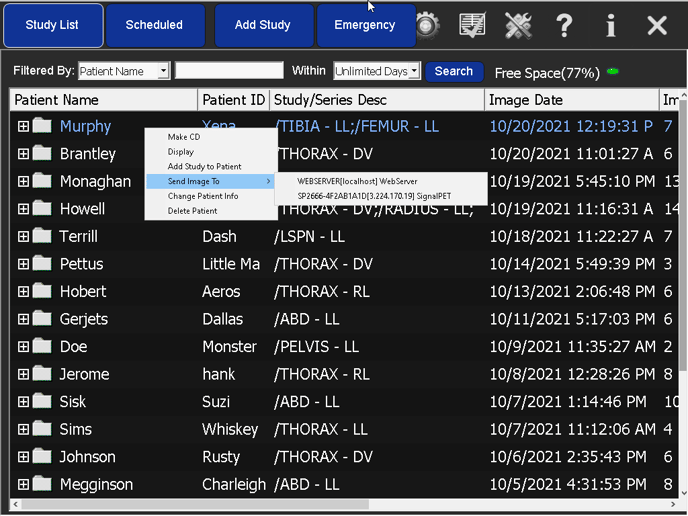
Task: Click the Emergency button
Action: 365,25
